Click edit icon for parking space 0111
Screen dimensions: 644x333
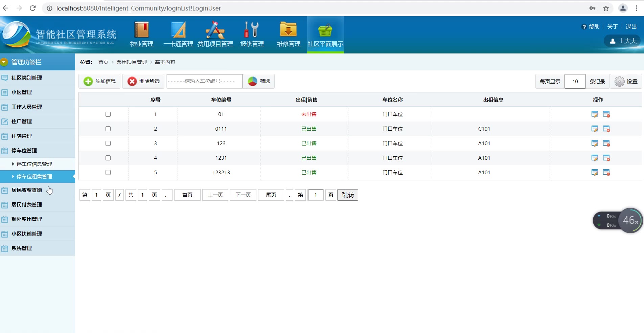point(594,129)
